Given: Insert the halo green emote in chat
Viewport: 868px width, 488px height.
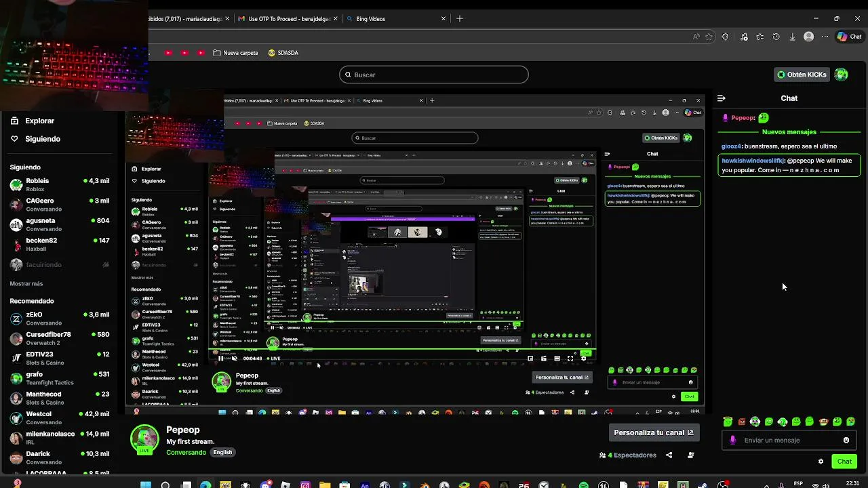Looking at the screenshot, I should 728,422.
